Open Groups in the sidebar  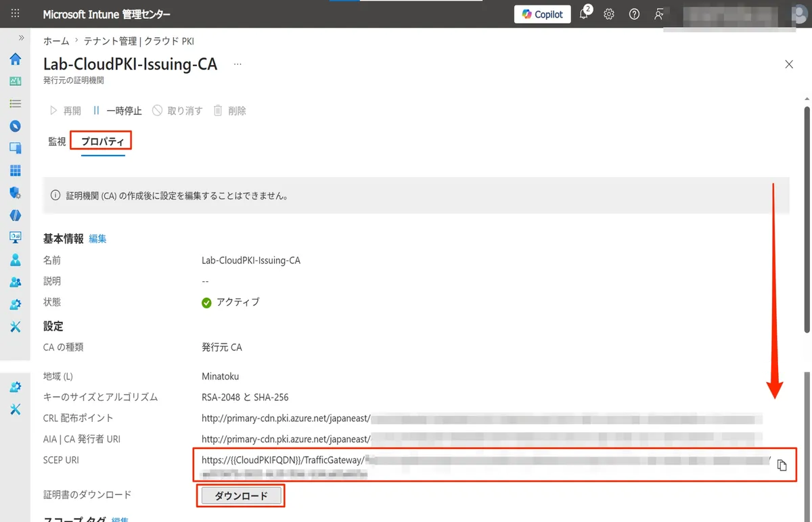(x=15, y=282)
